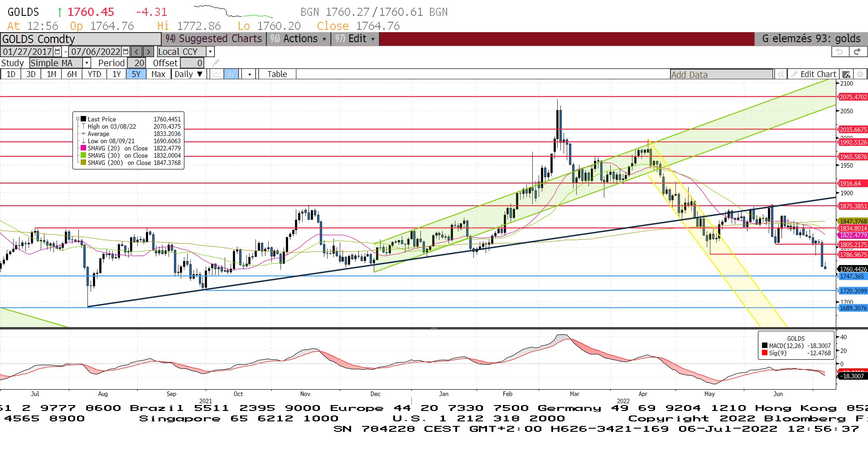The height and width of the screenshot is (454, 868).
Task: Click SMAVG (30) green color swatch
Action: [x=83, y=155]
